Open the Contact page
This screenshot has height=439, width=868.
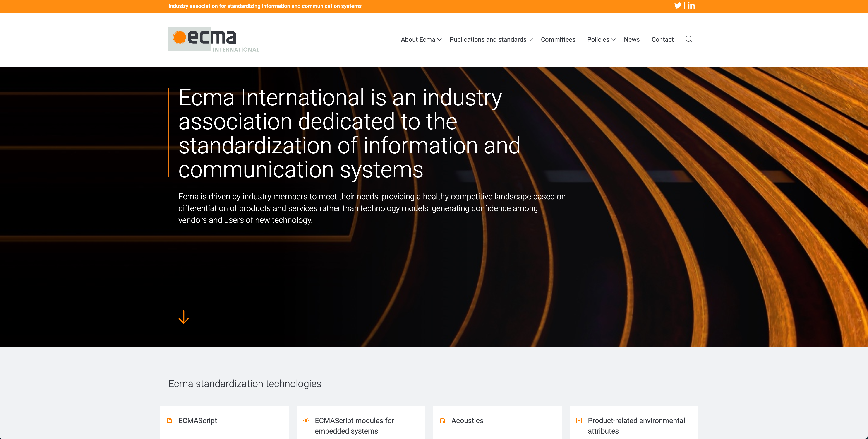[662, 40]
